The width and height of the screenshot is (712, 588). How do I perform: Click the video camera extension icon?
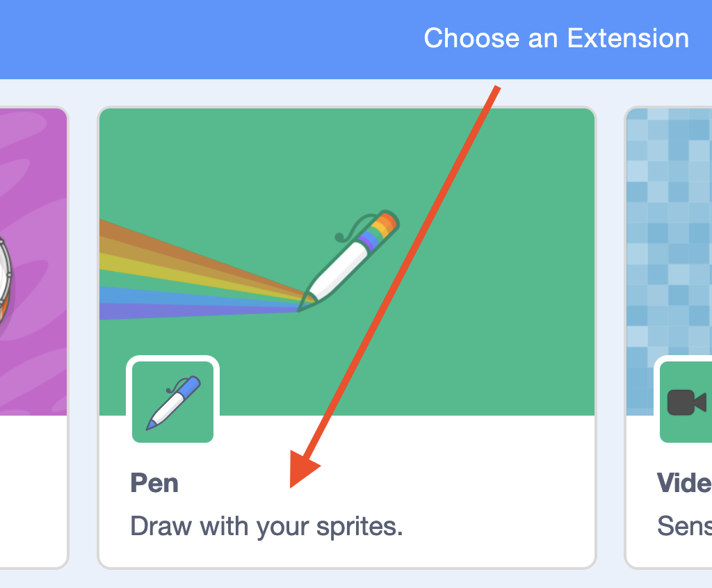click(x=686, y=402)
